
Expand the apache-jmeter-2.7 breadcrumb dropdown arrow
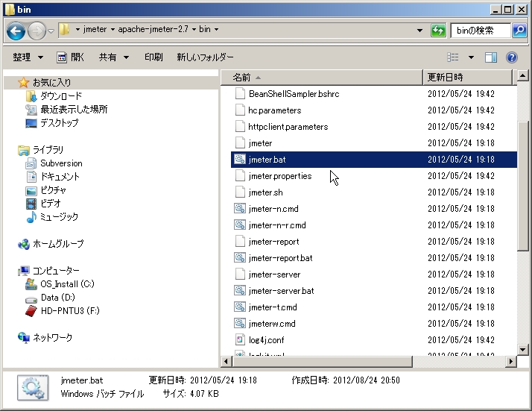tap(113, 30)
